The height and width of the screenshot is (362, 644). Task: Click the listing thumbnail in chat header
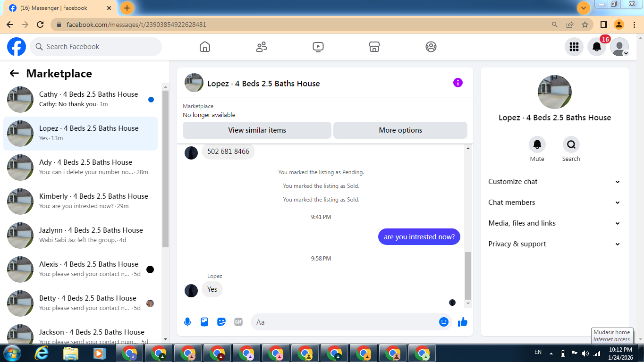[x=194, y=83]
